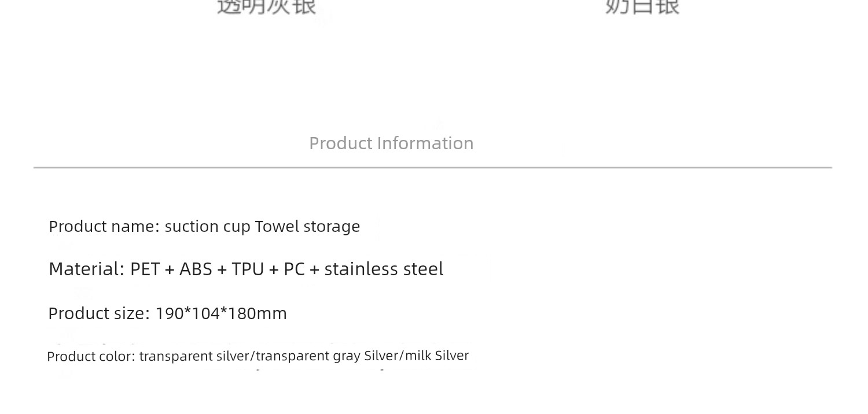The width and height of the screenshot is (868, 414).
Task: Click the stainless steel text
Action: click(x=384, y=269)
